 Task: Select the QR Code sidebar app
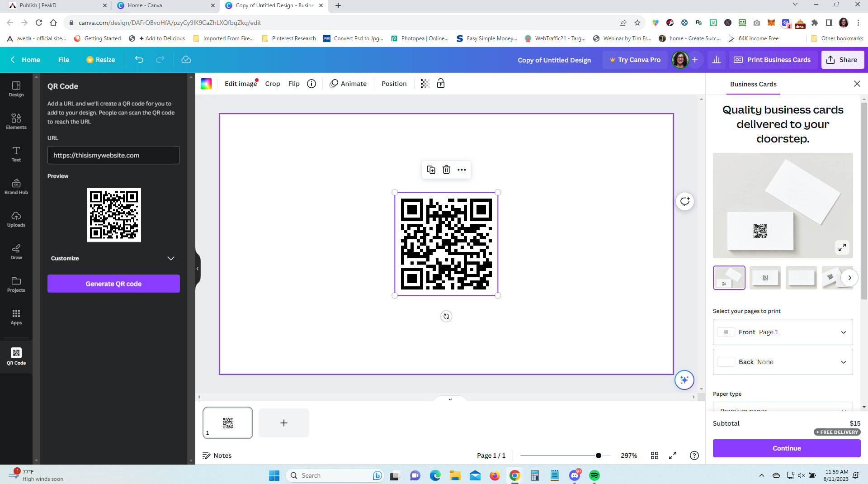click(x=16, y=356)
